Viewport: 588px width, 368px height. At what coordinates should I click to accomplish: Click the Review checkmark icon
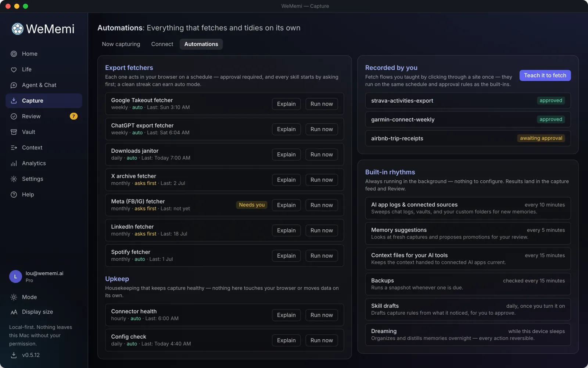[x=14, y=116]
